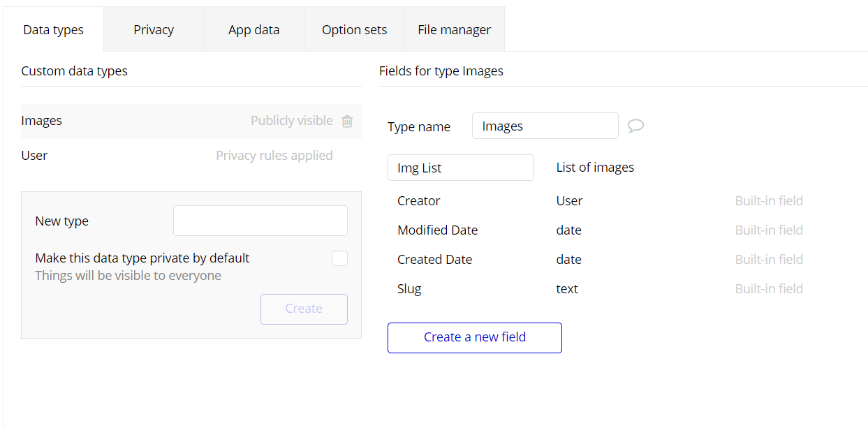Edit the Img List field name box
This screenshot has width=868, height=428.
pos(460,168)
